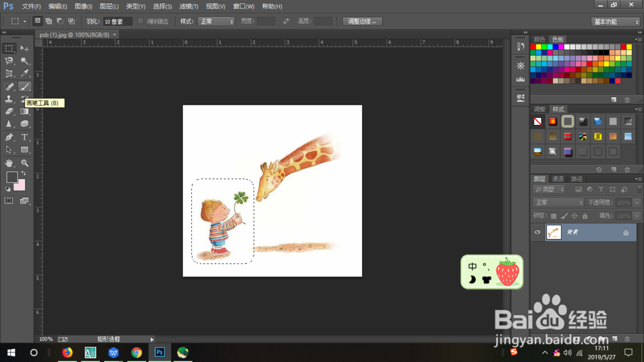Select the Eyedropper tool
The height and width of the screenshot is (362, 644).
24,73
